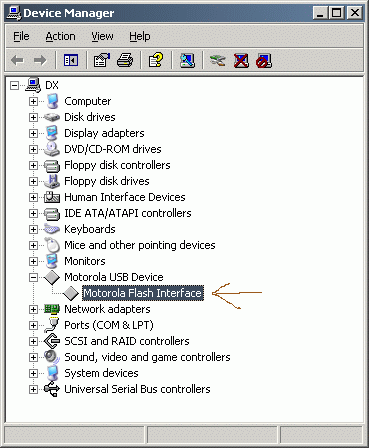The height and width of the screenshot is (448, 369).
Task: Click the Display adapters icon
Action: point(52,133)
